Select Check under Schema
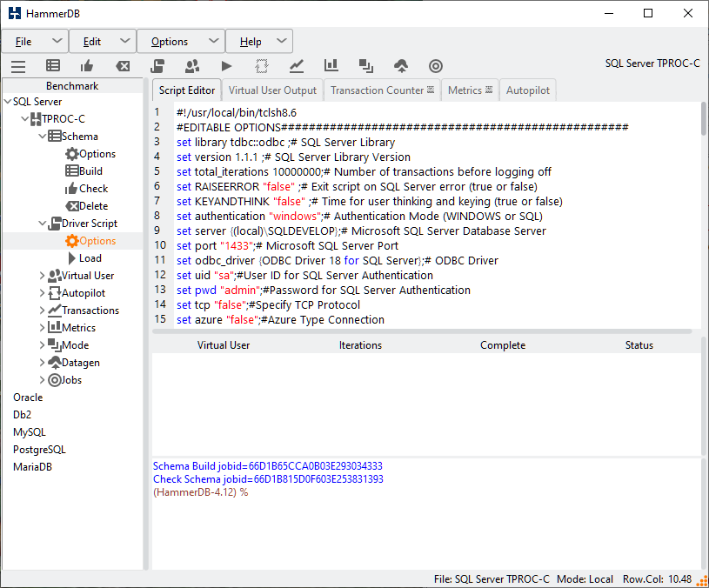709x588 pixels. click(86, 189)
